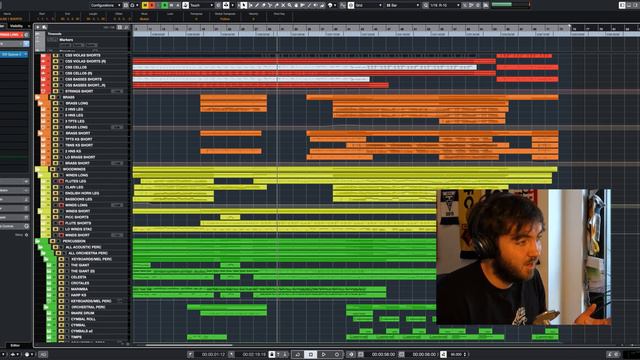Image resolution: width=640 pixels, height=360 pixels.
Task: Switch to the Editor tab at the bottom left
Action: tap(15, 345)
